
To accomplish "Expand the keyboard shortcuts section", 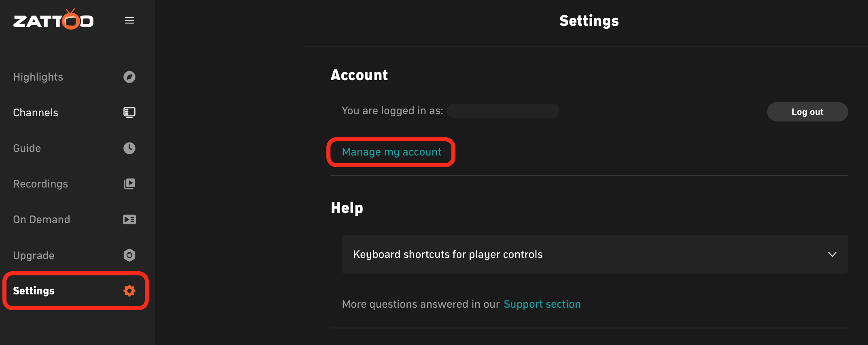I will pos(832,254).
